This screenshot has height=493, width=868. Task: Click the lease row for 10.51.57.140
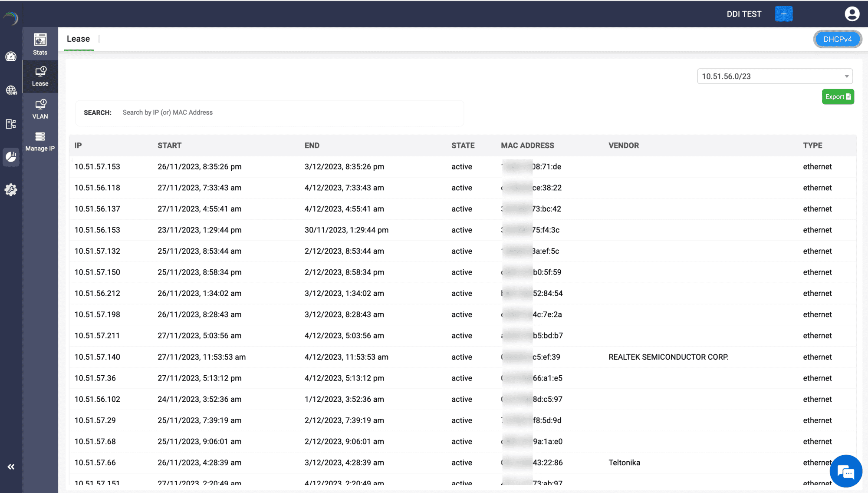pyautogui.click(x=97, y=357)
